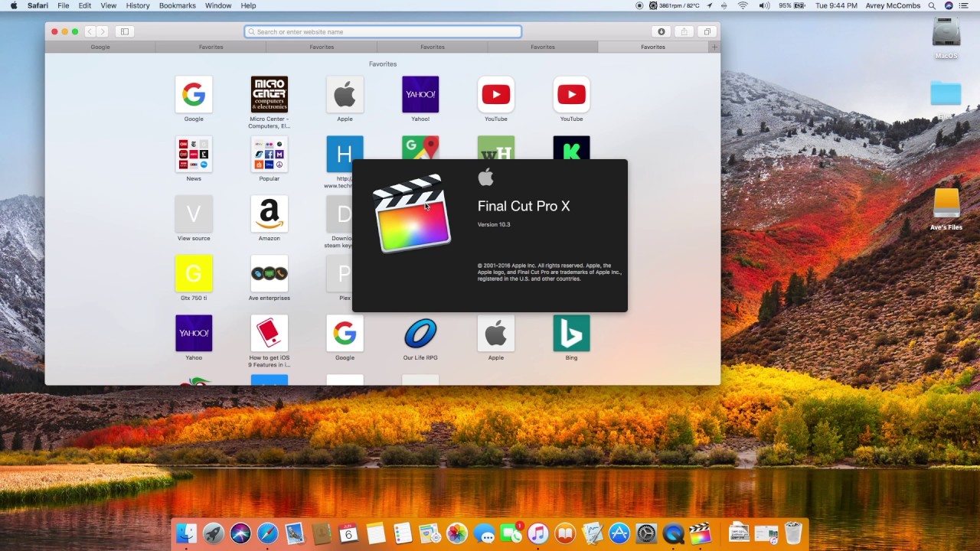Open How to get iOS 9 Features favorite
980x551 pixels.
pyautogui.click(x=269, y=334)
